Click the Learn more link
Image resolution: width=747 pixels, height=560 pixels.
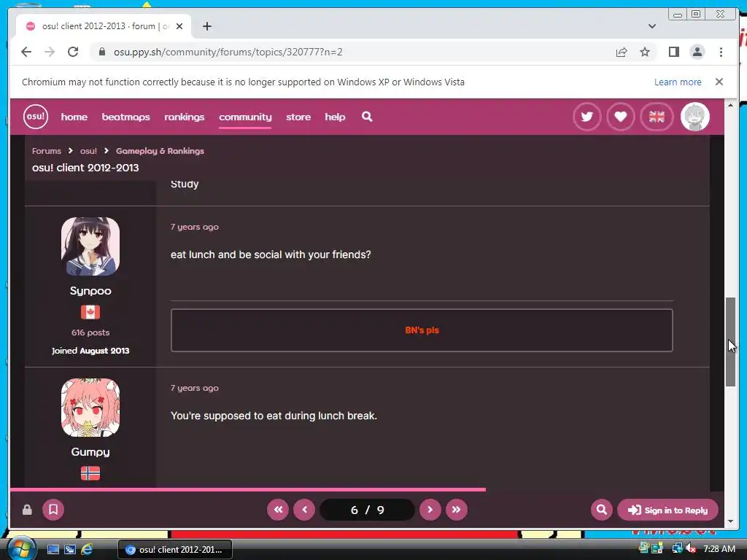pos(678,82)
